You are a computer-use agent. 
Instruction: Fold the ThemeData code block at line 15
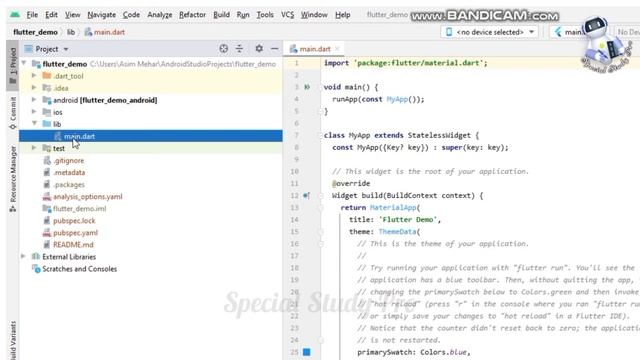tap(320, 232)
